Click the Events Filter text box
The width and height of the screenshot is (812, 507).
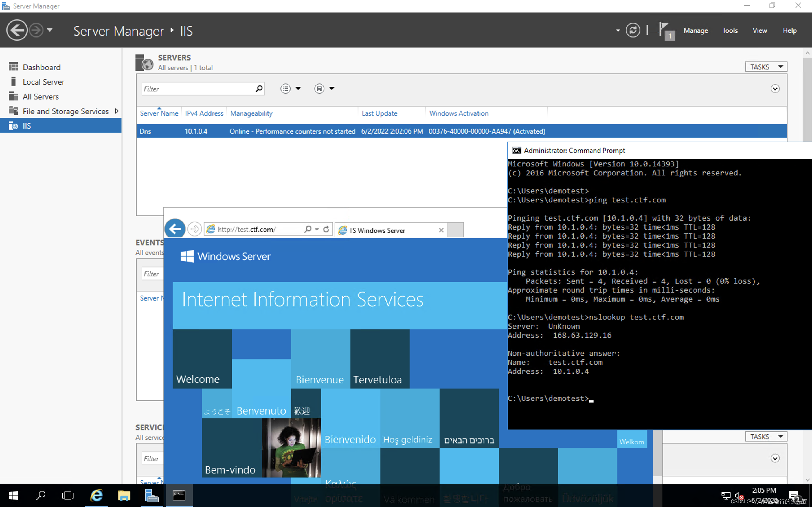pyautogui.click(x=153, y=274)
